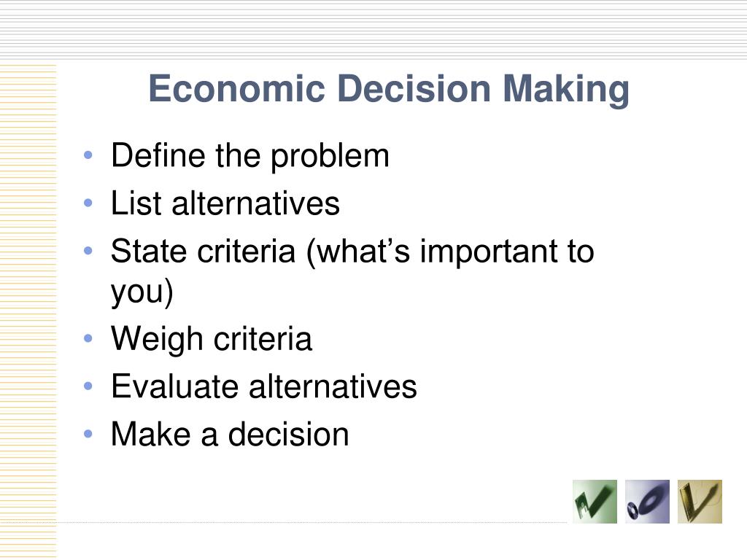Click the List alternatives bullet text
Screen dimensions: 747x560
pos(225,203)
